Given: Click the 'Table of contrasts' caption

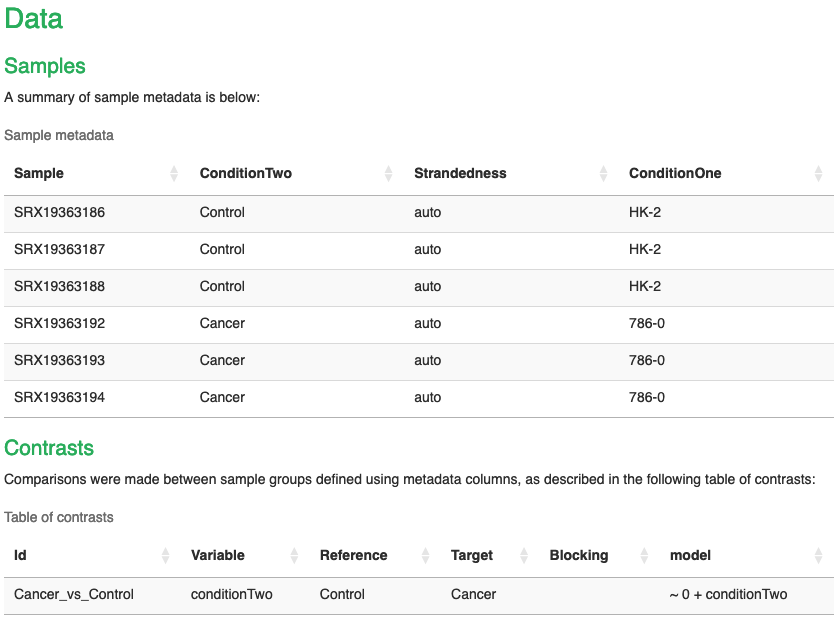Looking at the screenshot, I should point(59,518).
